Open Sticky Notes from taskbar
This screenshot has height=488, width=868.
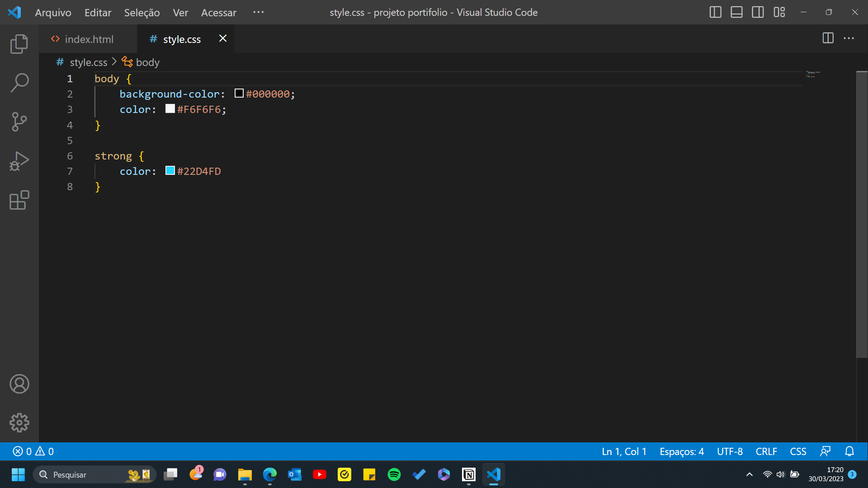pyautogui.click(x=369, y=474)
